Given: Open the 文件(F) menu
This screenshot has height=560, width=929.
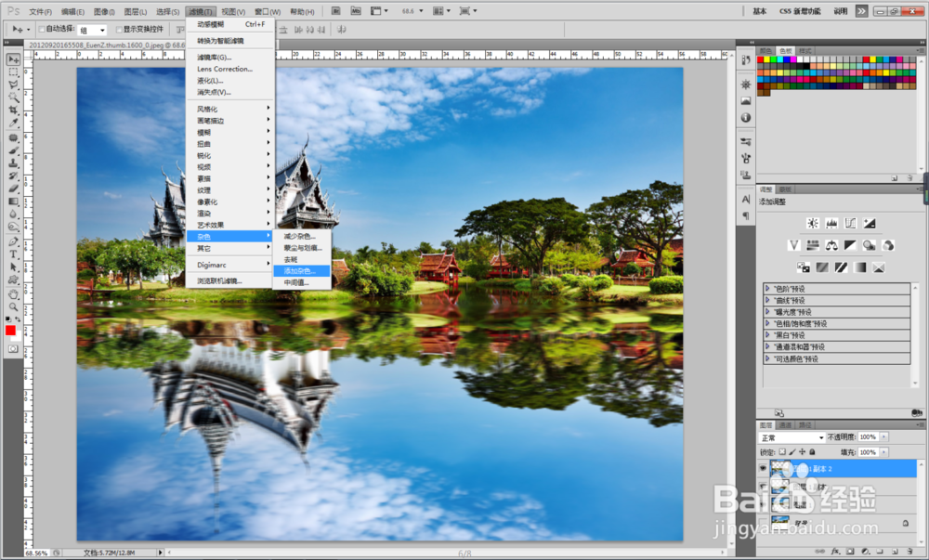Looking at the screenshot, I should [40, 11].
